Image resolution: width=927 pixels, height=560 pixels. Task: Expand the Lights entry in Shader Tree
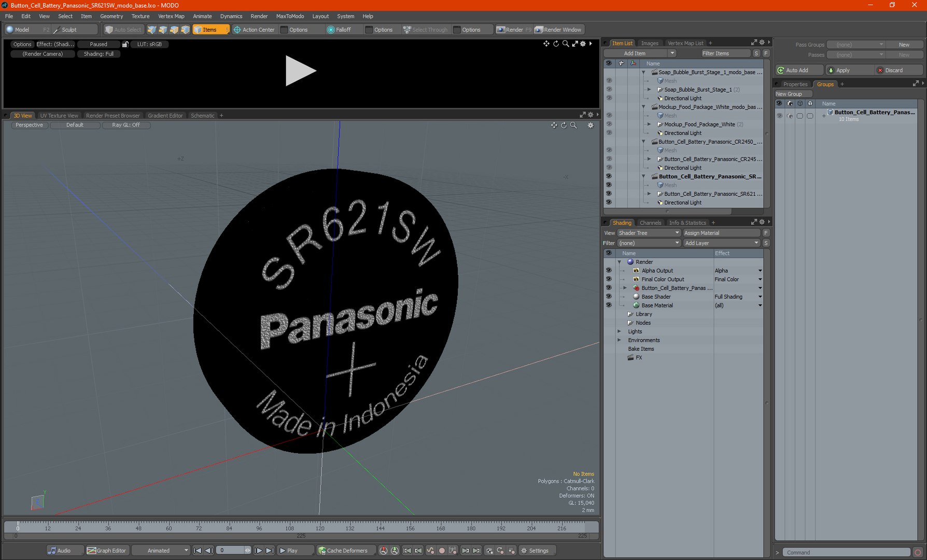(619, 331)
